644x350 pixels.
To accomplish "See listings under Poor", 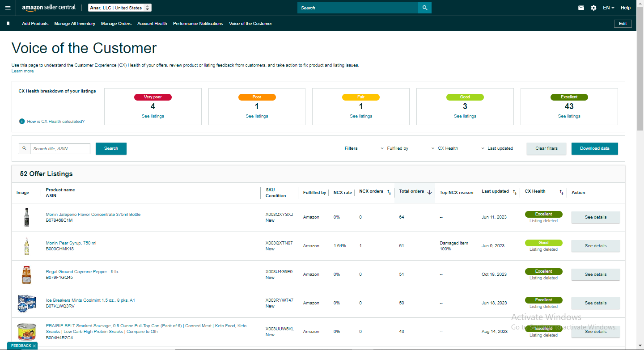I will coord(257,116).
